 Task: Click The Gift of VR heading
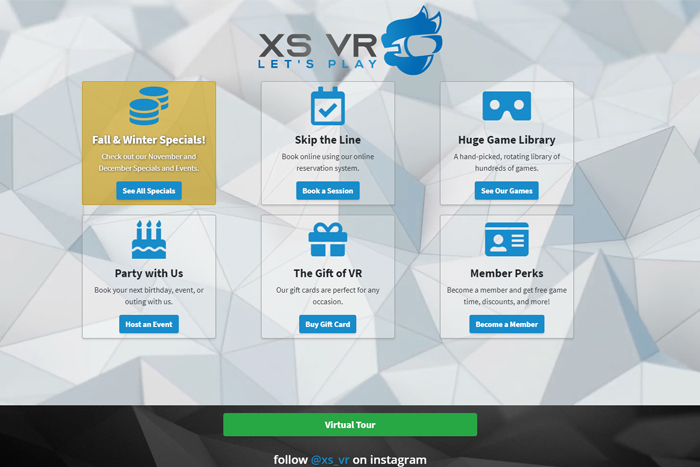click(x=328, y=273)
